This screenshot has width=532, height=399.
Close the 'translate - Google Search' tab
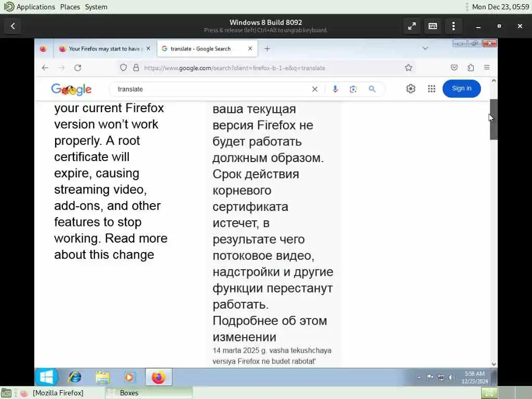(x=250, y=48)
